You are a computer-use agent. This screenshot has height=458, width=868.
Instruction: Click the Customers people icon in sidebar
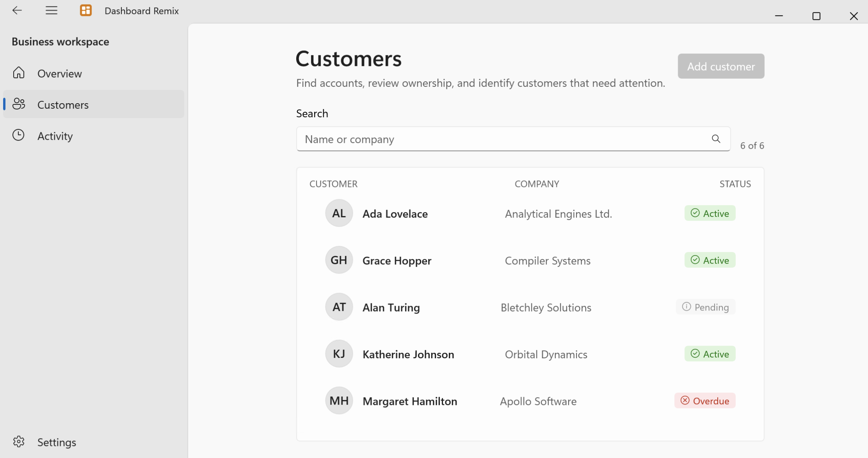coord(19,104)
